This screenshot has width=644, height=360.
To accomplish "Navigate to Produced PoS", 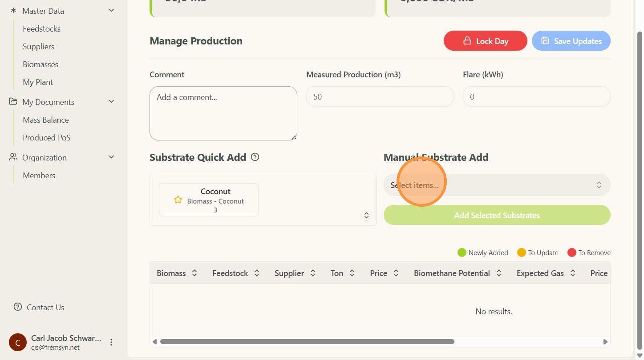I will point(46,138).
